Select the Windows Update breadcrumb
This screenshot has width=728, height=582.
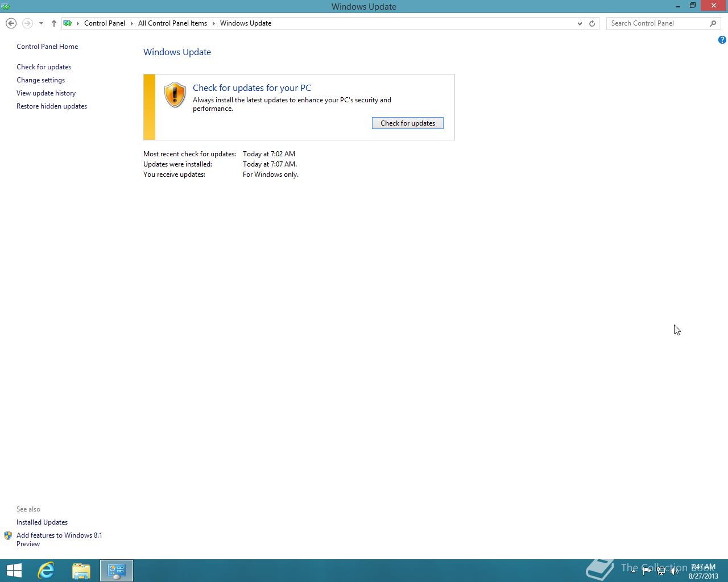(246, 23)
